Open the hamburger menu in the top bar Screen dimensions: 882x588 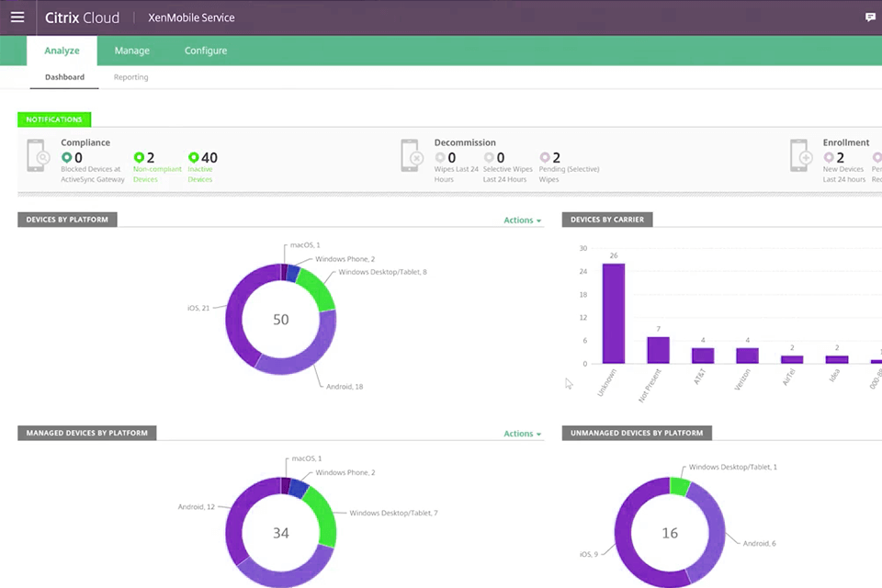(17, 17)
